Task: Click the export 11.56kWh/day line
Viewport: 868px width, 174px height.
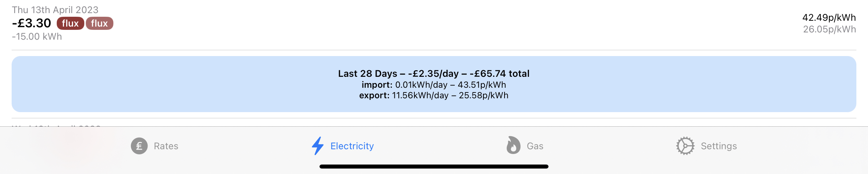Action: (434, 95)
